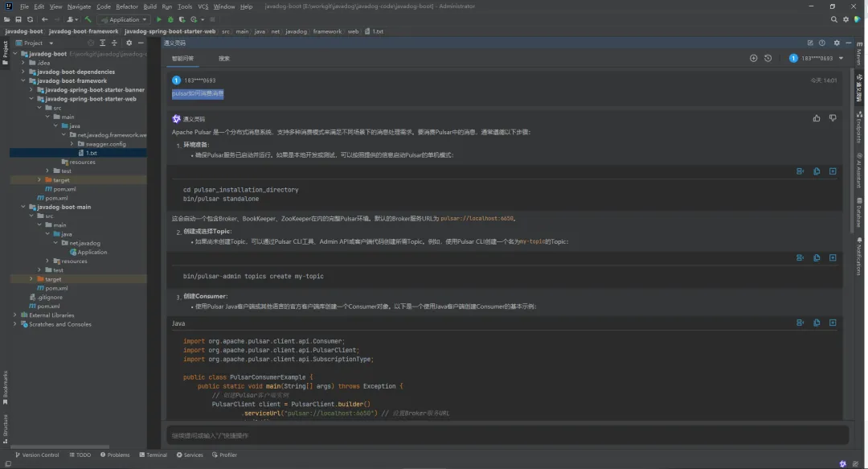
Task: Collapse javadog-boot-main module
Action: [x=23, y=207]
